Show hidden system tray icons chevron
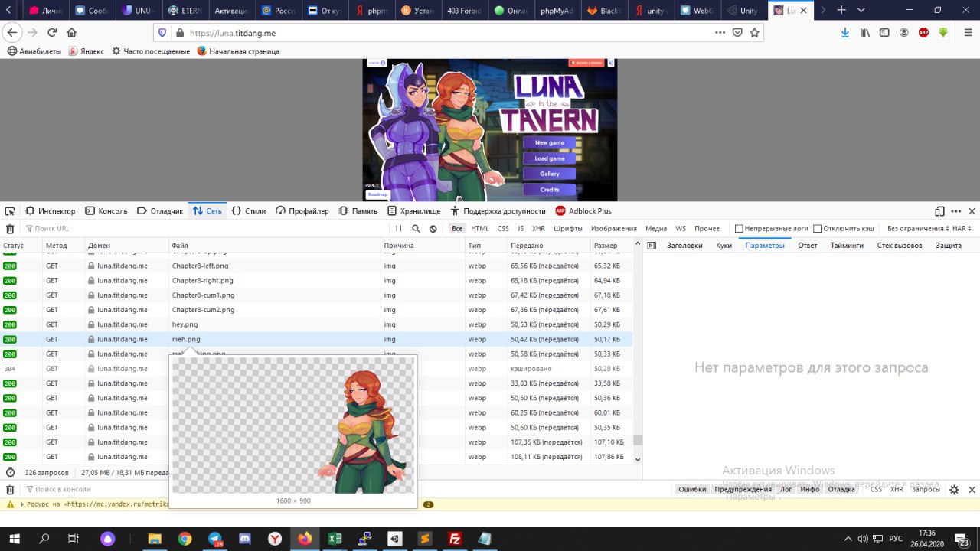The width and height of the screenshot is (980, 551). click(847, 539)
